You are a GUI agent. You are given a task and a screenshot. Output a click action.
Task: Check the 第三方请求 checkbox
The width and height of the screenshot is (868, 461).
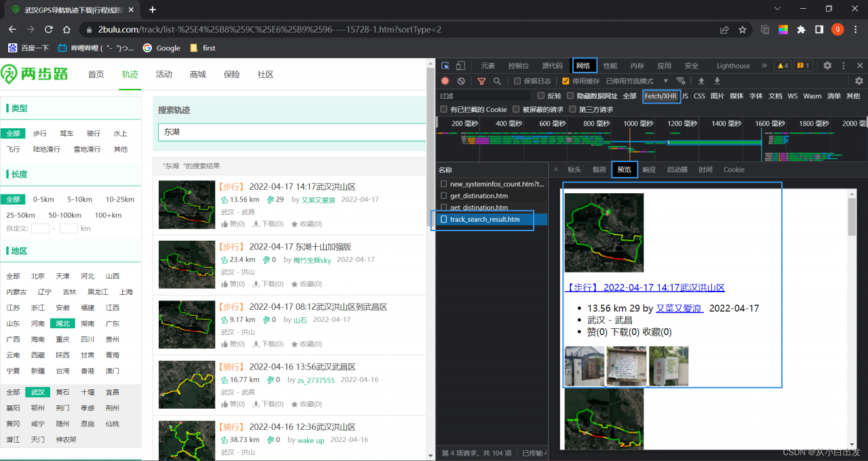[x=573, y=110]
